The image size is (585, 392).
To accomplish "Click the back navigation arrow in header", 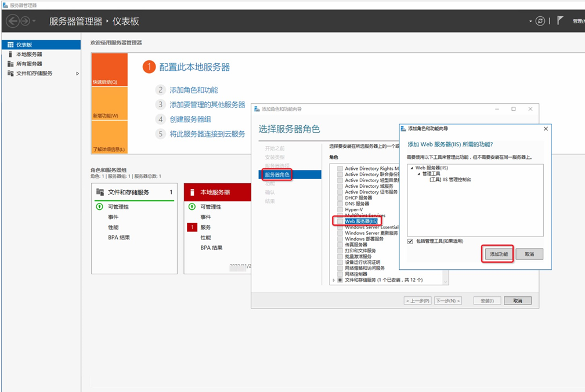I will click(12, 21).
